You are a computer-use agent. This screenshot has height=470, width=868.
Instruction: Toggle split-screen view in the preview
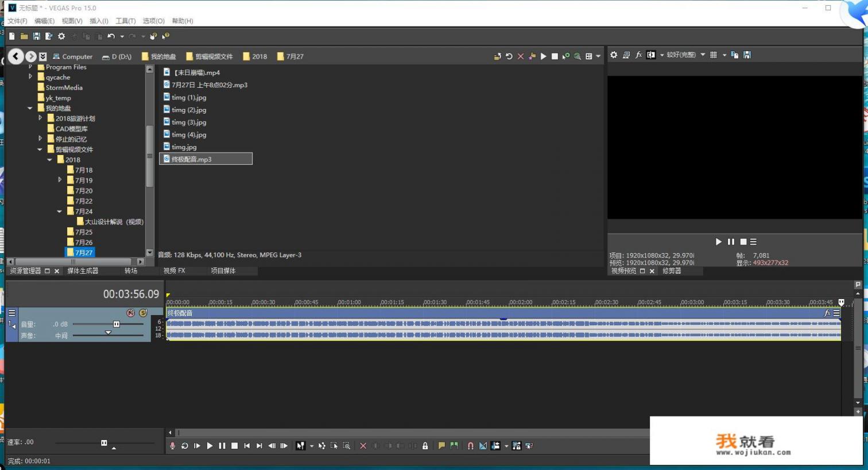click(x=651, y=55)
